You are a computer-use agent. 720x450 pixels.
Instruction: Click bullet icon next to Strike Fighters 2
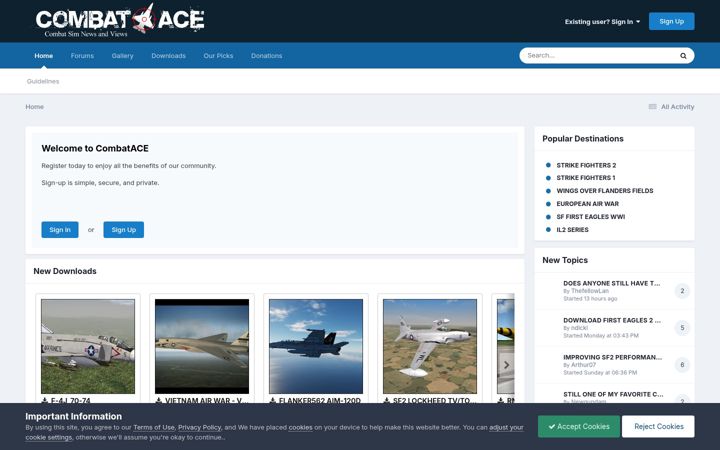(x=548, y=165)
